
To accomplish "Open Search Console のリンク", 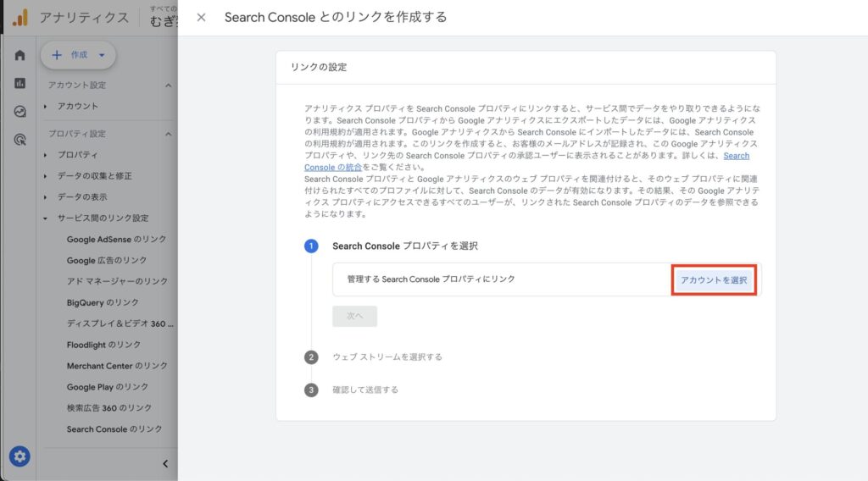I will pos(114,429).
